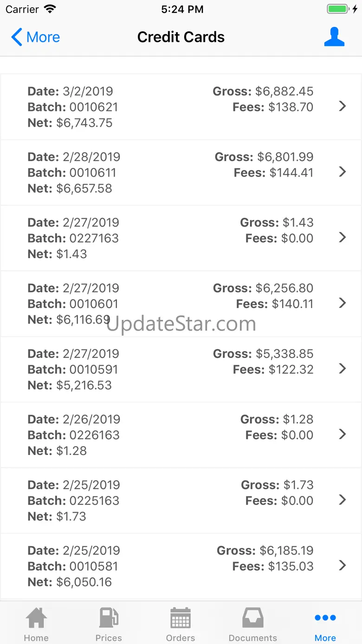This screenshot has height=644, width=362.
Task: Tap the back arrow chevron icon
Action: (x=17, y=37)
